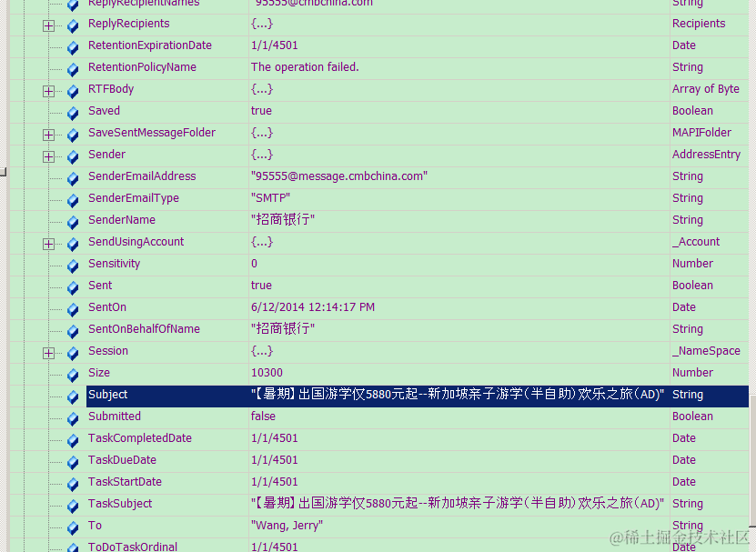Click the value "The operation failed."
Viewport: 756px width, 552px height.
(305, 67)
